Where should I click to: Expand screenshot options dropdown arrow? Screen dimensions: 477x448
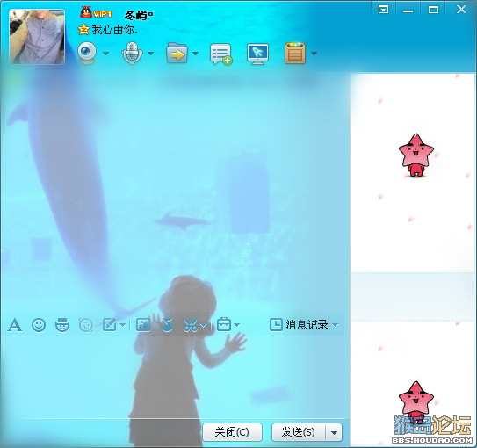(204, 325)
